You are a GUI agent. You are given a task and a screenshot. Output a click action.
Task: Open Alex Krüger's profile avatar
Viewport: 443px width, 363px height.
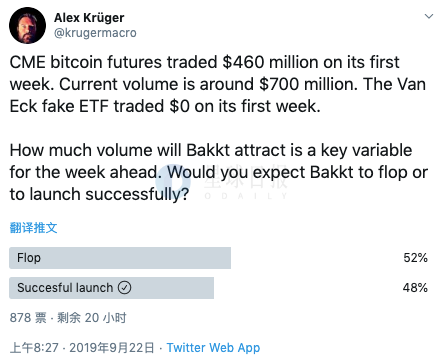27,25
